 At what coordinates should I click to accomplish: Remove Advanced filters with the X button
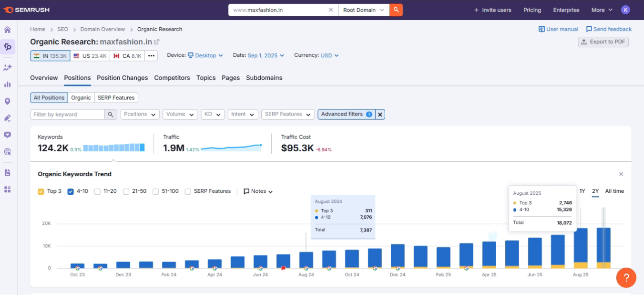[x=380, y=115]
